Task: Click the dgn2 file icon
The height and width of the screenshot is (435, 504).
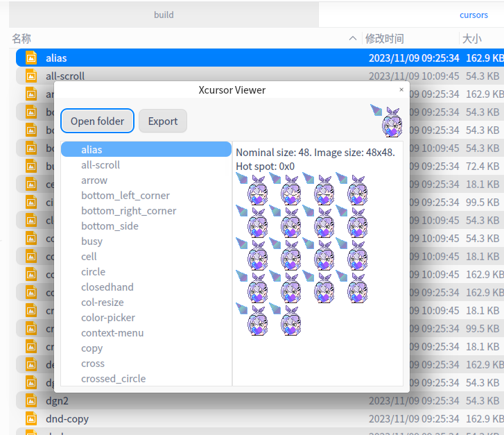Action: click(x=31, y=401)
